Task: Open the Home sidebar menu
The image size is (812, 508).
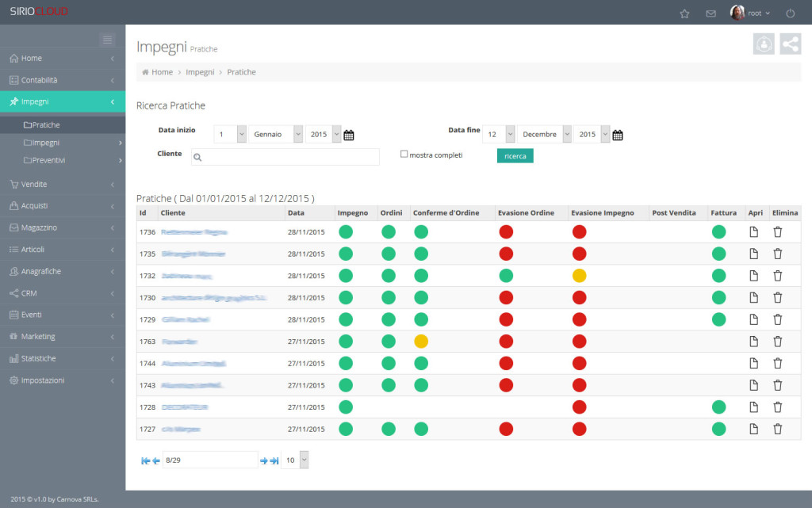Action: click(x=63, y=59)
